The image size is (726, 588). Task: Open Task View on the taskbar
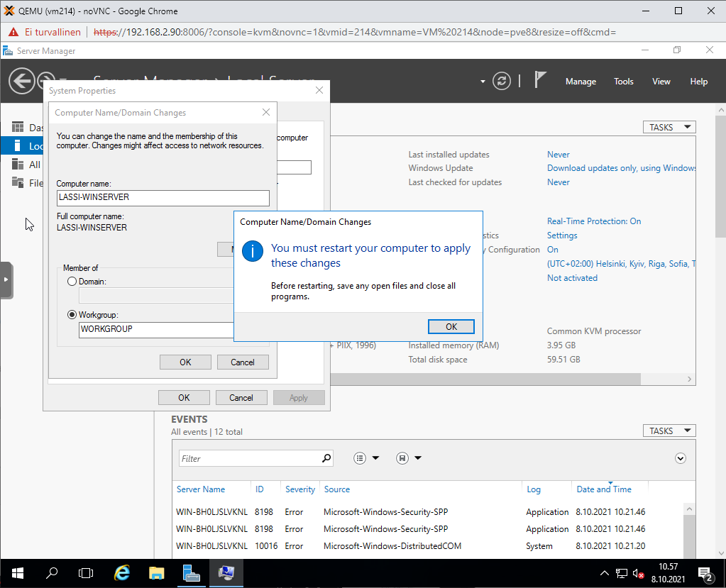(86, 573)
